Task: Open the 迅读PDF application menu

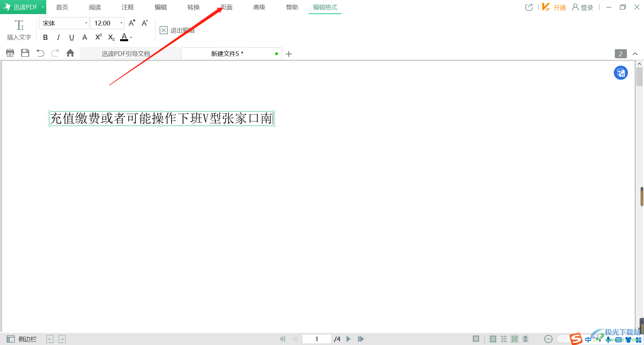Action: pyautogui.click(x=23, y=7)
